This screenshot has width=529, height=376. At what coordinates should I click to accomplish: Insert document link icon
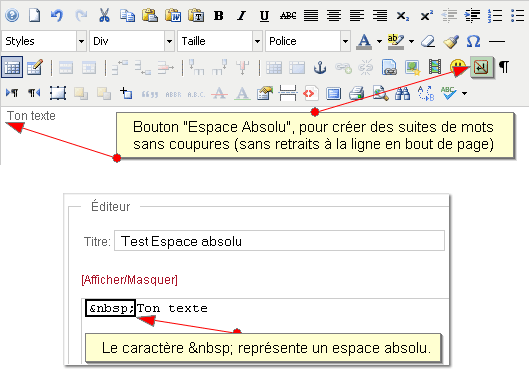coord(389,67)
